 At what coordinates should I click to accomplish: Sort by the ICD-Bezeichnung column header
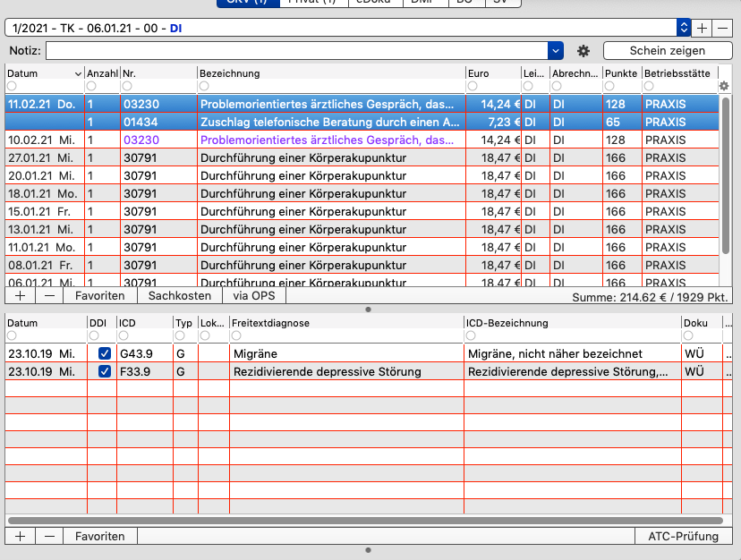[572, 323]
